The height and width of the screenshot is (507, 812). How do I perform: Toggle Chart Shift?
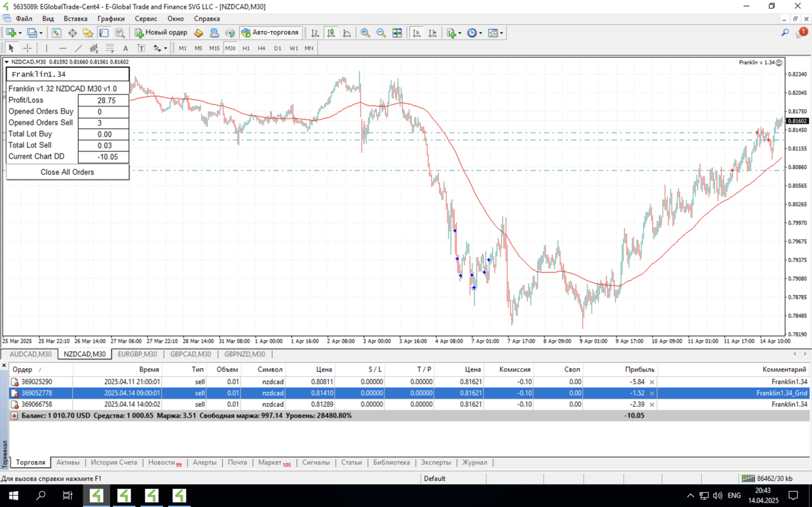point(432,33)
